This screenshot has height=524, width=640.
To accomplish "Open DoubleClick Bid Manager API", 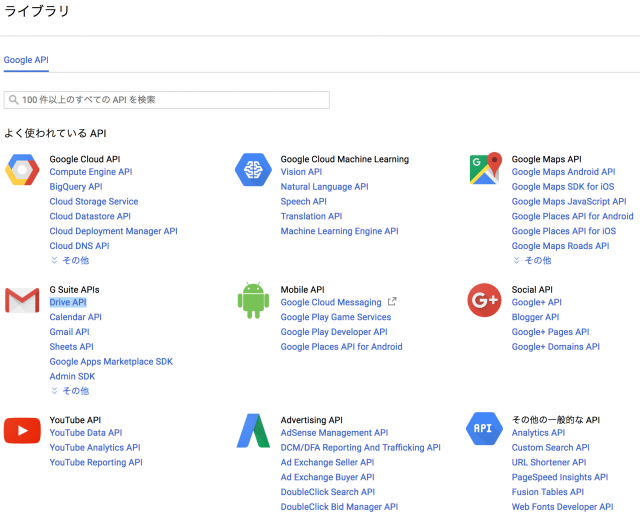I will pos(340,507).
